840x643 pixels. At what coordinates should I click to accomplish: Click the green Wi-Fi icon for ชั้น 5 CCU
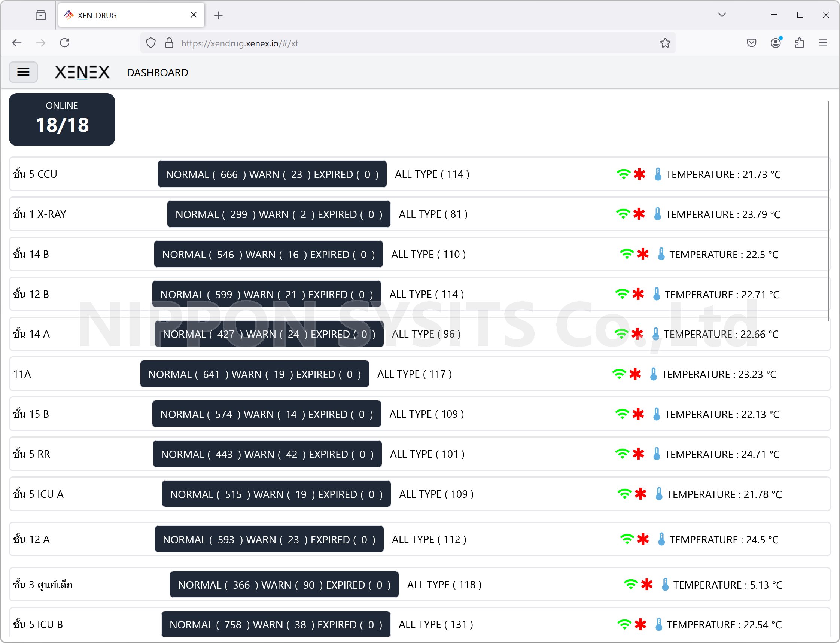click(x=623, y=174)
